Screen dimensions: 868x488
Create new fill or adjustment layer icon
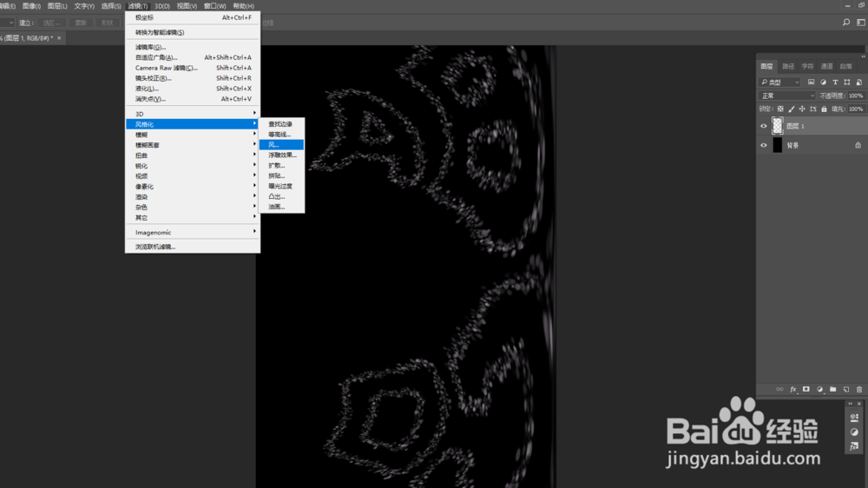pos(820,389)
